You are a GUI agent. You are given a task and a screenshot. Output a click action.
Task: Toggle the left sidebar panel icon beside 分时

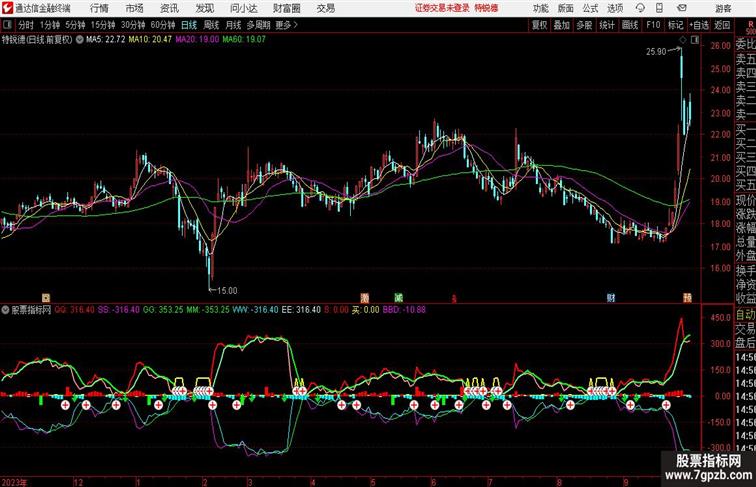(x=7, y=25)
